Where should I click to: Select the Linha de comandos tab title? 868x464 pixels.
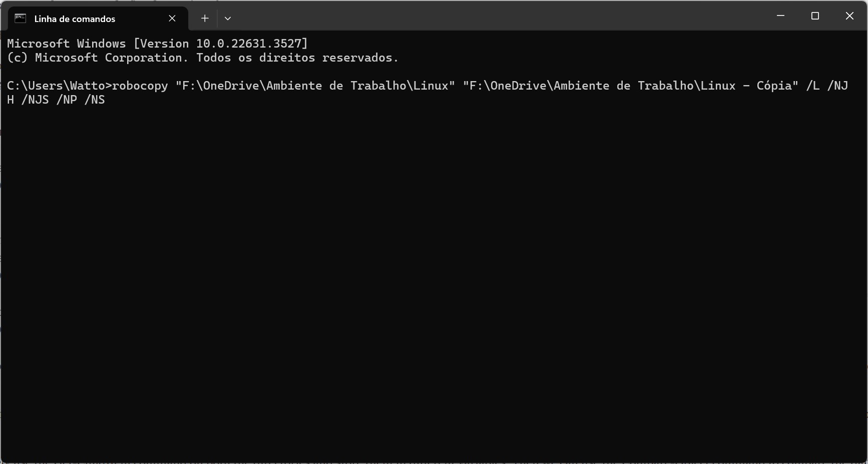[75, 19]
